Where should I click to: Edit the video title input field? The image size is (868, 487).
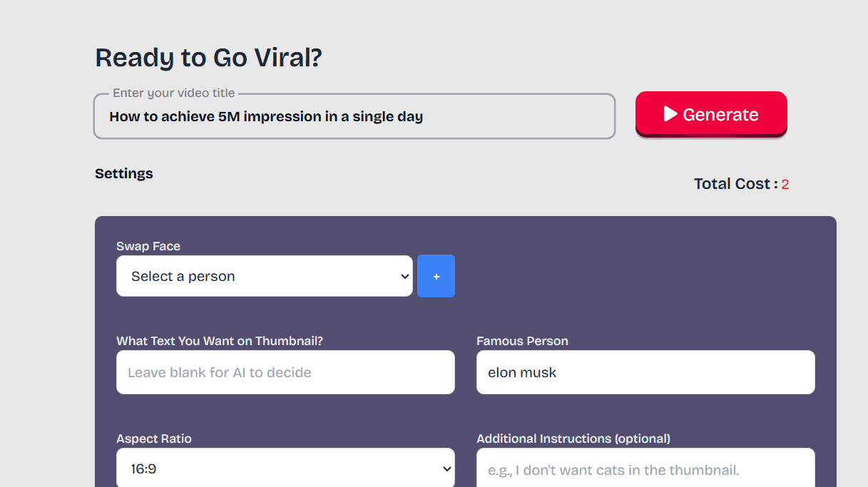(354, 116)
